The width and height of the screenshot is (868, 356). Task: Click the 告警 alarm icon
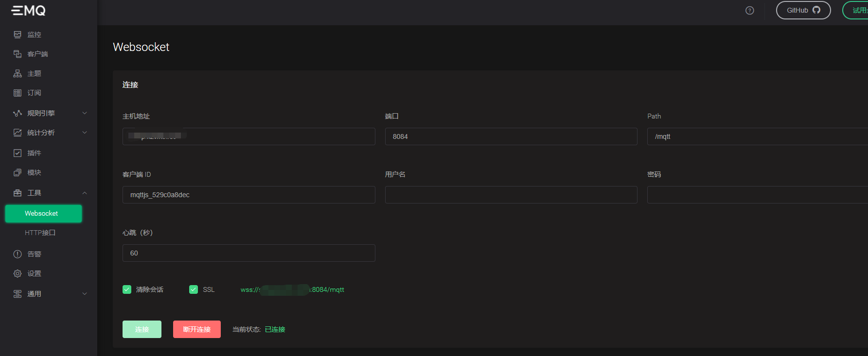click(18, 254)
